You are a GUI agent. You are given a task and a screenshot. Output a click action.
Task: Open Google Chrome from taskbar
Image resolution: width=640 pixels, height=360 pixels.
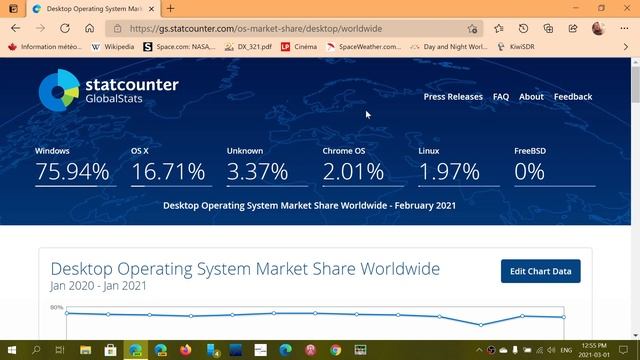336,350
